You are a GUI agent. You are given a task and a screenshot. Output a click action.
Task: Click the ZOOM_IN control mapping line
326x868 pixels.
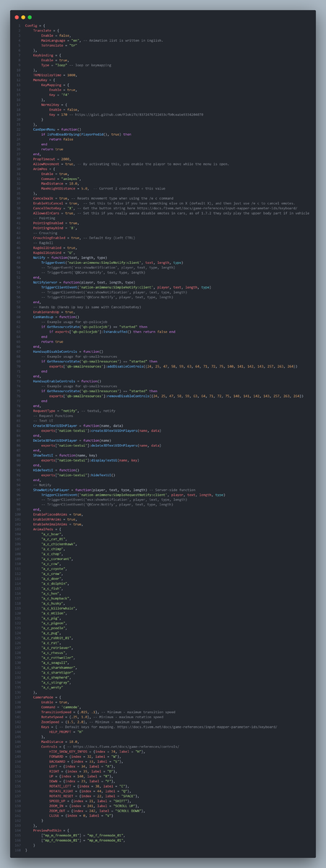click(94, 805)
